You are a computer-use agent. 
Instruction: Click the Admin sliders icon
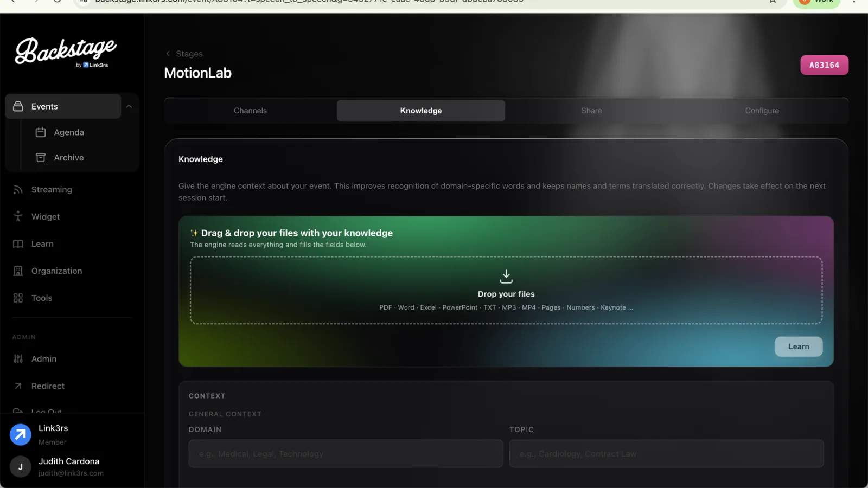coord(18,359)
